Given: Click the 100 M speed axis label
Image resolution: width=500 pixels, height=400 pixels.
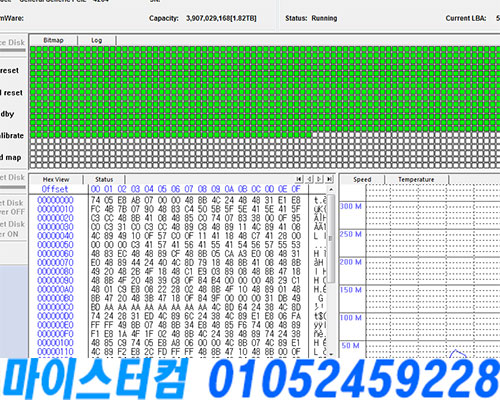Looking at the screenshot, I should [351, 318].
